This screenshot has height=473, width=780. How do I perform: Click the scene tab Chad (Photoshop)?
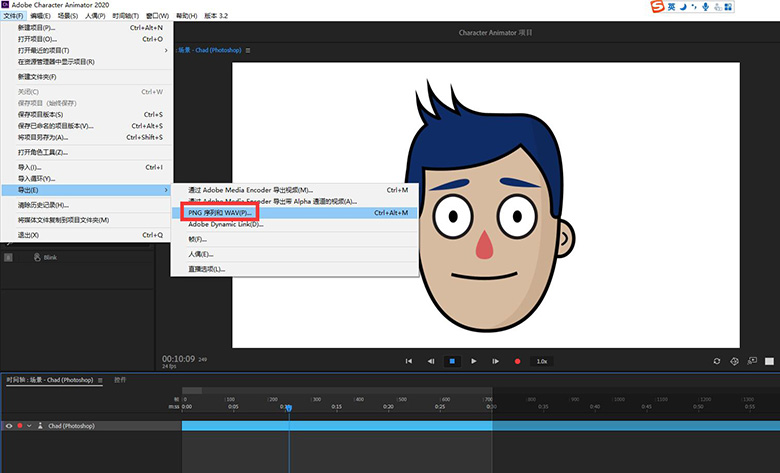(x=210, y=50)
